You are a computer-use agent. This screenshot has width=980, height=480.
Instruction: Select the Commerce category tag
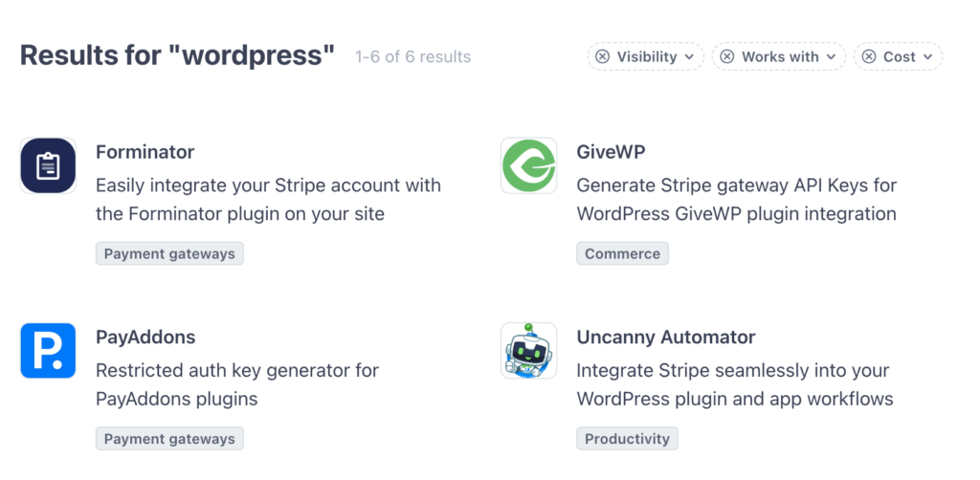(x=622, y=253)
